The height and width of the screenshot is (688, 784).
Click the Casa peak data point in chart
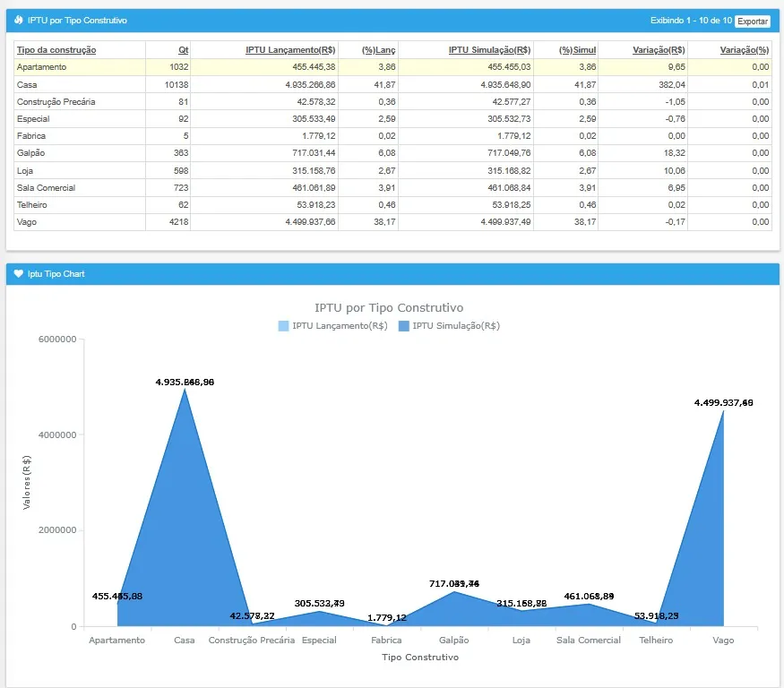pyautogui.click(x=185, y=390)
